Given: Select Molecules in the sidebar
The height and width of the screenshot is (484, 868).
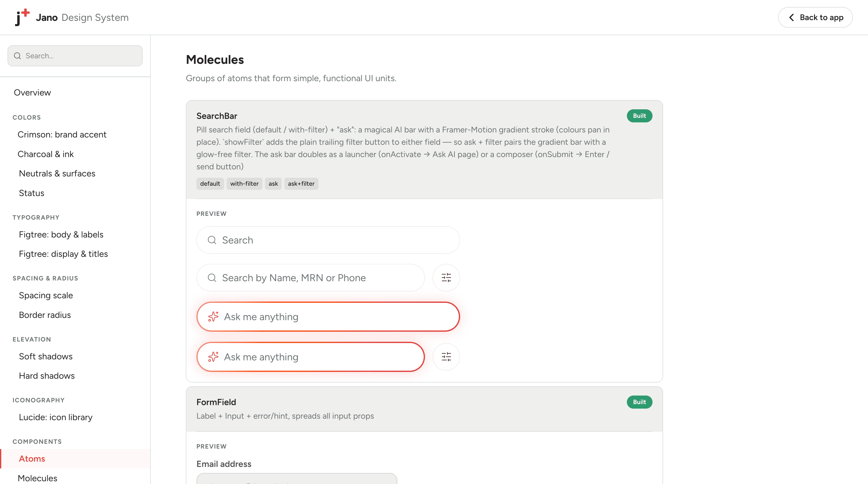Looking at the screenshot, I should [x=37, y=478].
